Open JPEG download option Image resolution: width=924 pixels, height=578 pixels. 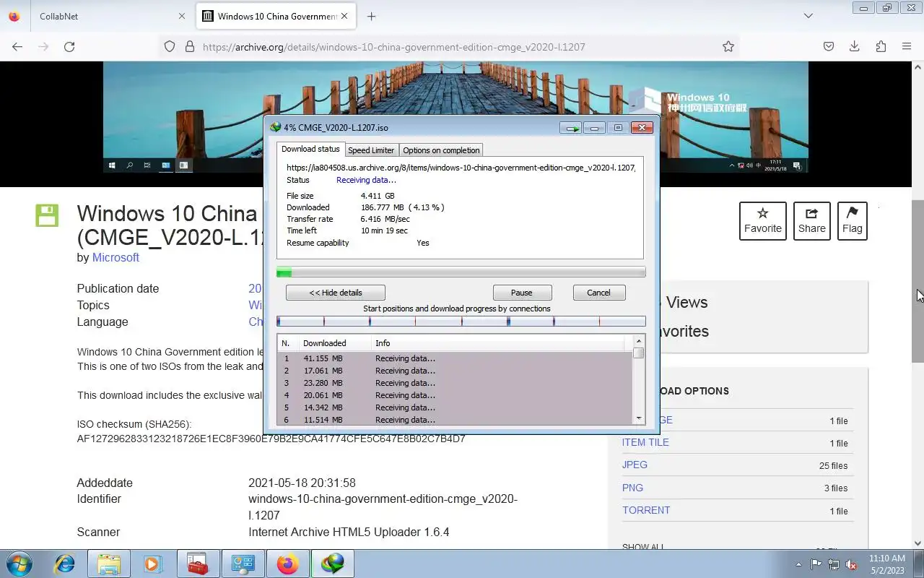click(635, 465)
